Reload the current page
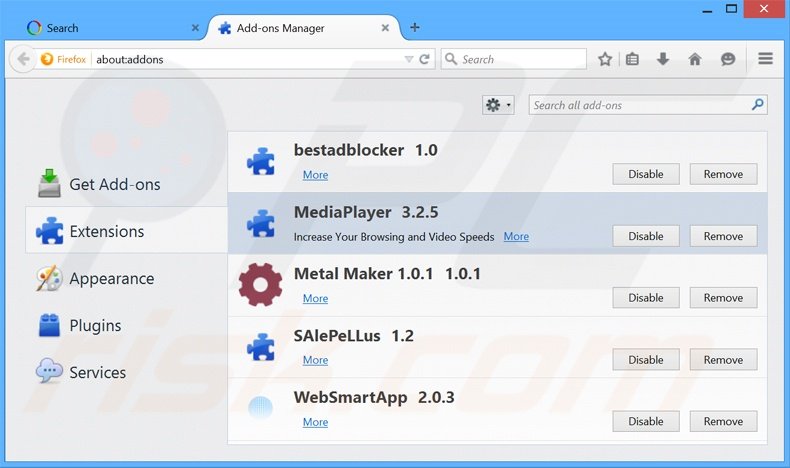The height and width of the screenshot is (468, 790). coord(425,59)
